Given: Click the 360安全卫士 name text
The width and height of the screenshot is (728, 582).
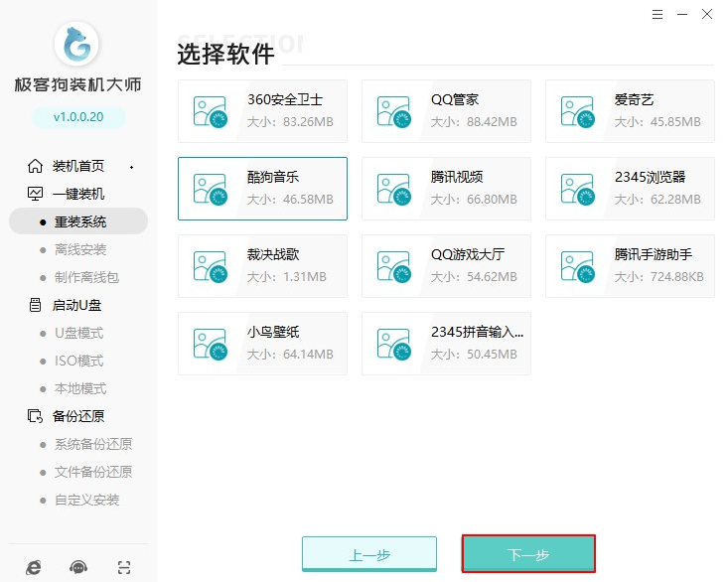Looking at the screenshot, I should coord(285,99).
